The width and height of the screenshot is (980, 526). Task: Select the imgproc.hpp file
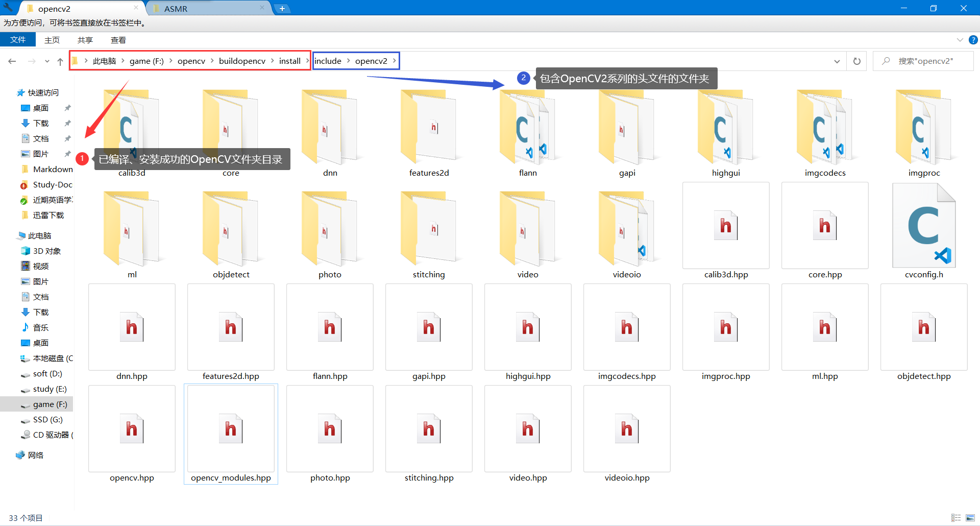tap(726, 332)
